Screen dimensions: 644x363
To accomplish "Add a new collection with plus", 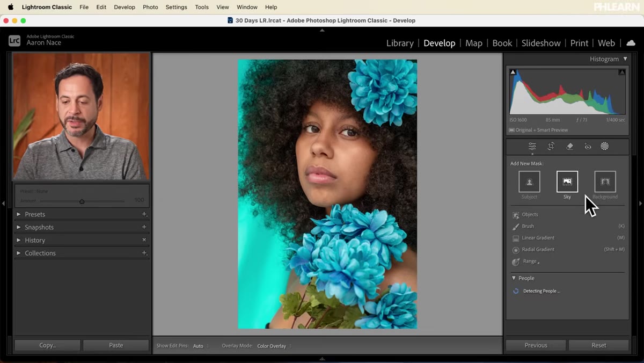I will click(144, 252).
